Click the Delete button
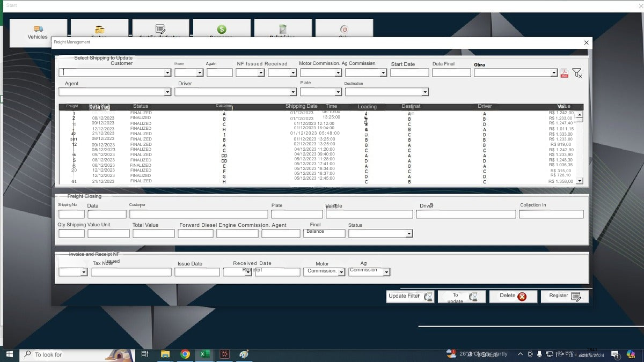 click(513, 296)
